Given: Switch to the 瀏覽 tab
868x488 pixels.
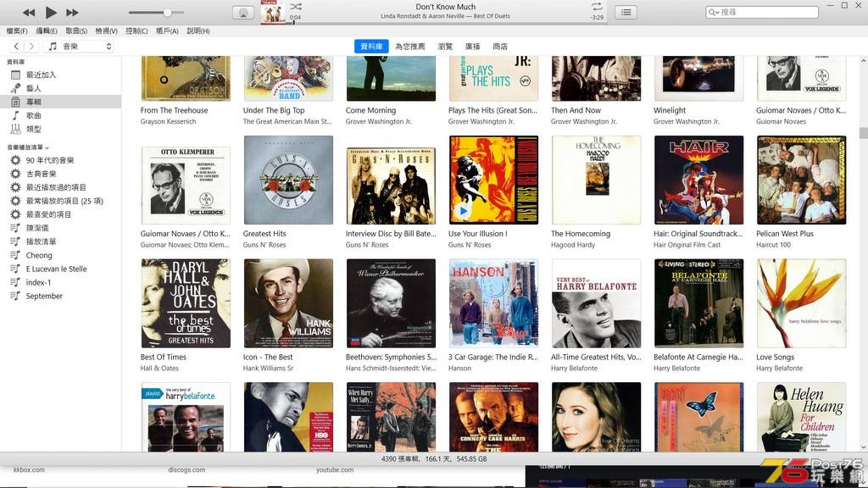Looking at the screenshot, I should coord(445,47).
